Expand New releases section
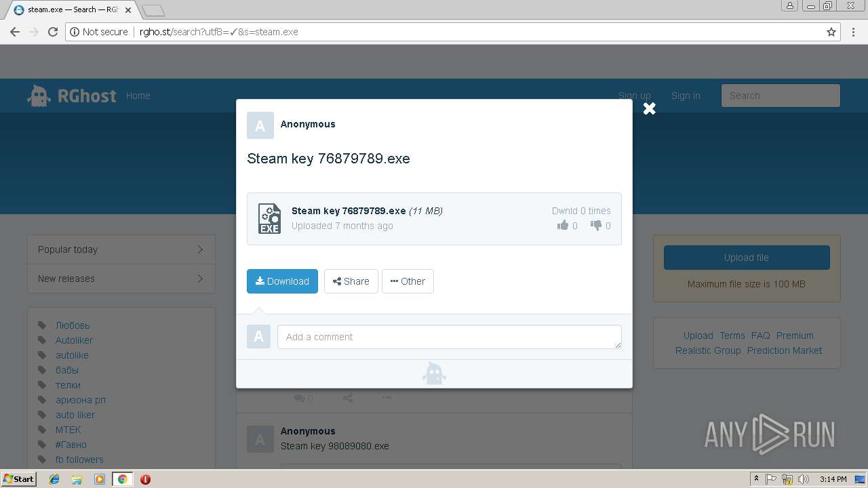 pyautogui.click(x=121, y=279)
